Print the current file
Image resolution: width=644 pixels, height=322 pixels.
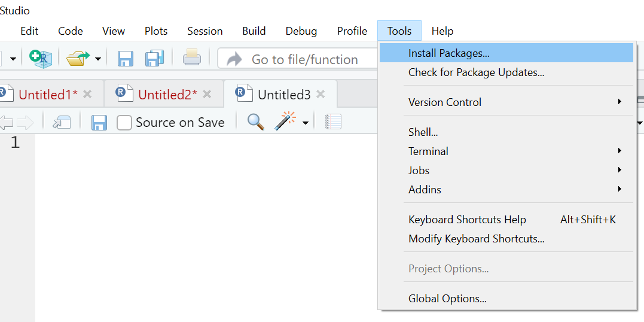tap(192, 58)
